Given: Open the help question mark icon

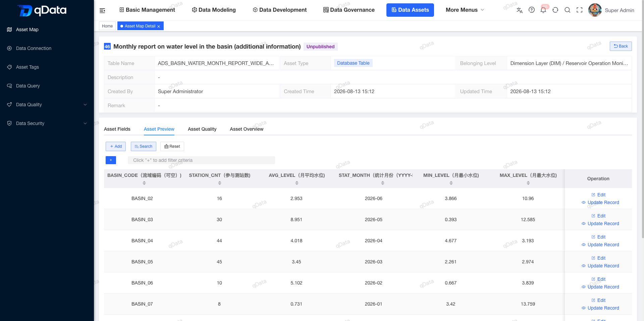Looking at the screenshot, I should pyautogui.click(x=532, y=10).
